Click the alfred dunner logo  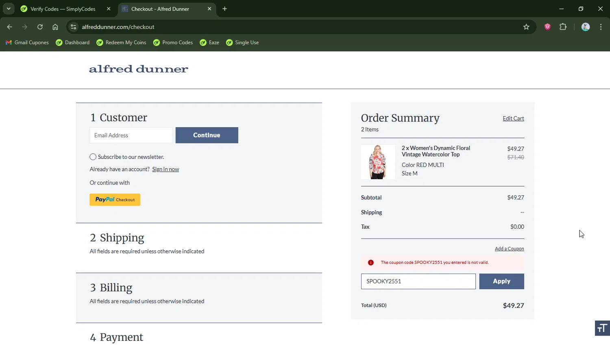click(x=139, y=69)
